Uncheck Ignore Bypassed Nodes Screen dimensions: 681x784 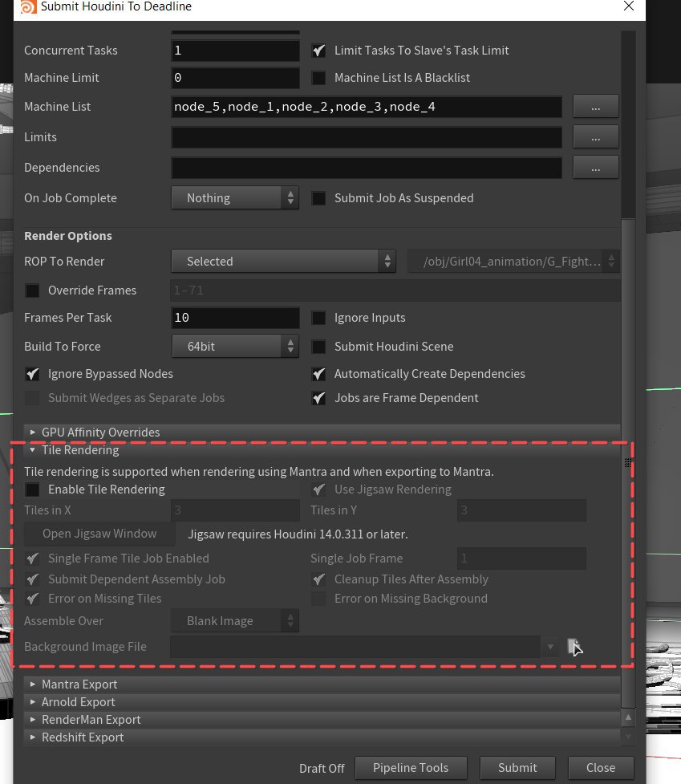click(32, 374)
